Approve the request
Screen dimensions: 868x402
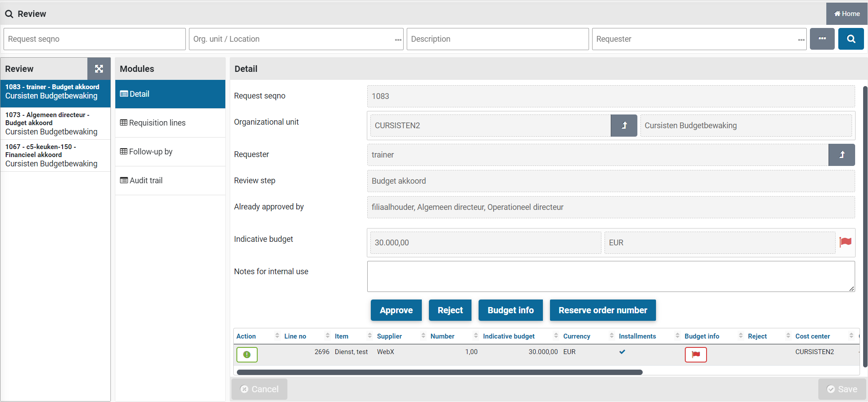click(x=396, y=310)
